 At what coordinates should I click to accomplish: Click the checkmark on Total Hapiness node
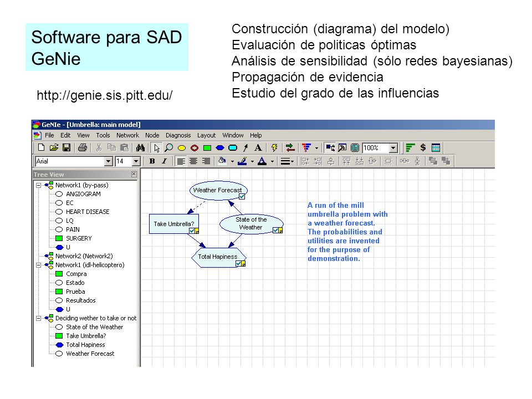tap(238, 263)
